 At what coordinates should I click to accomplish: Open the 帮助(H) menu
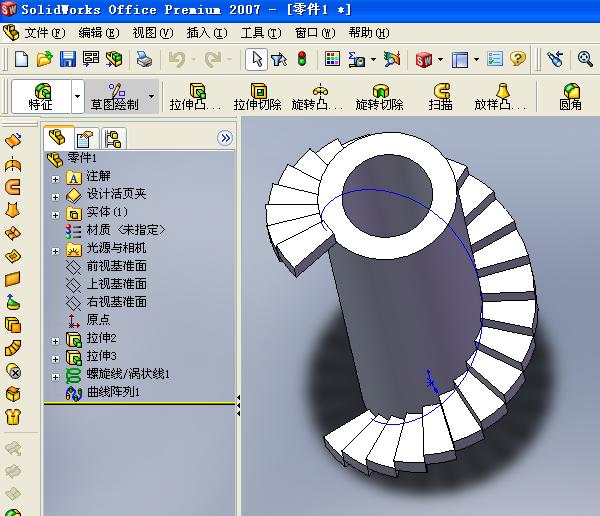(x=369, y=33)
